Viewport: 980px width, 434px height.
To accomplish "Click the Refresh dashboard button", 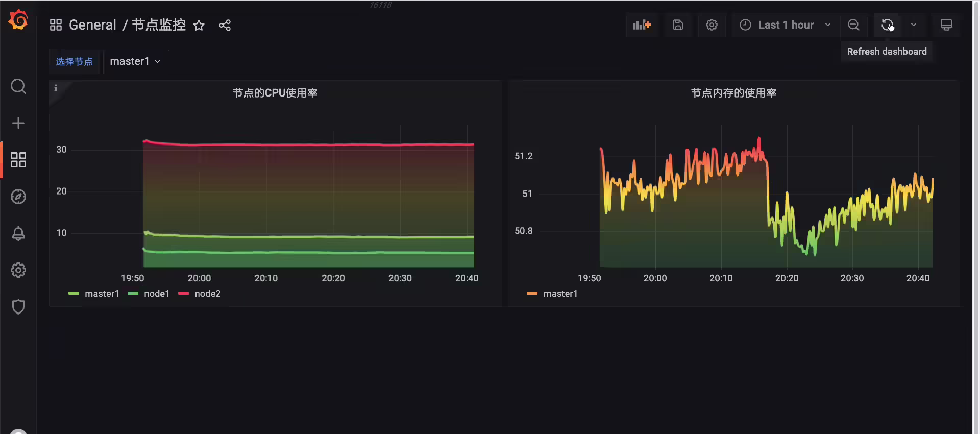I will pyautogui.click(x=888, y=25).
